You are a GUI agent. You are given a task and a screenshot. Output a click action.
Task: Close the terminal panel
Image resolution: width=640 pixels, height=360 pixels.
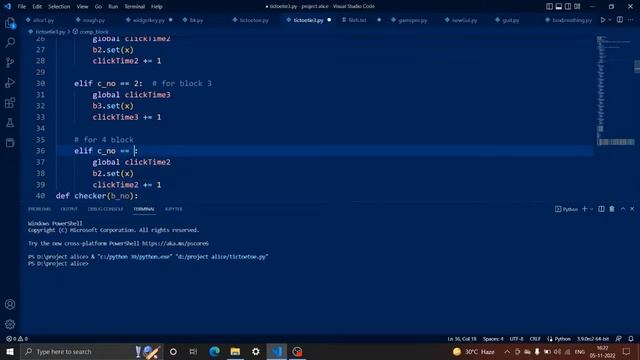click(632, 209)
